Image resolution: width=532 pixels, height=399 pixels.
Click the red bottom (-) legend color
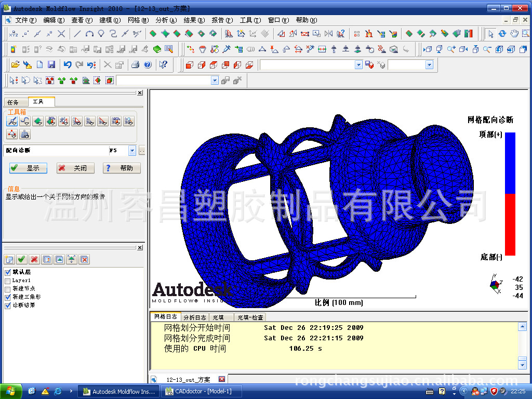click(510, 224)
